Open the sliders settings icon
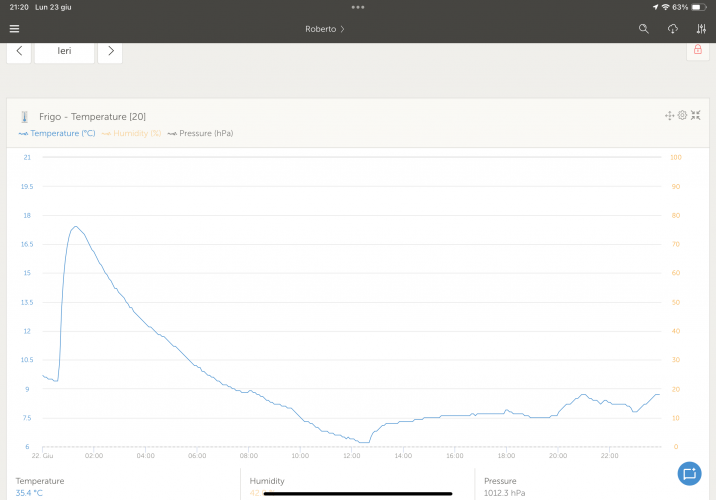The width and height of the screenshot is (716, 500). [701, 29]
